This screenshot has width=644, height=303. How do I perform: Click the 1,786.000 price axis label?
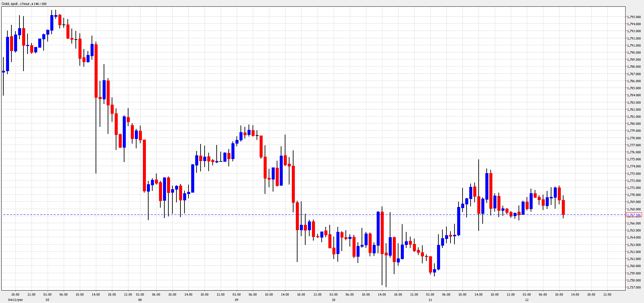pos(634,81)
